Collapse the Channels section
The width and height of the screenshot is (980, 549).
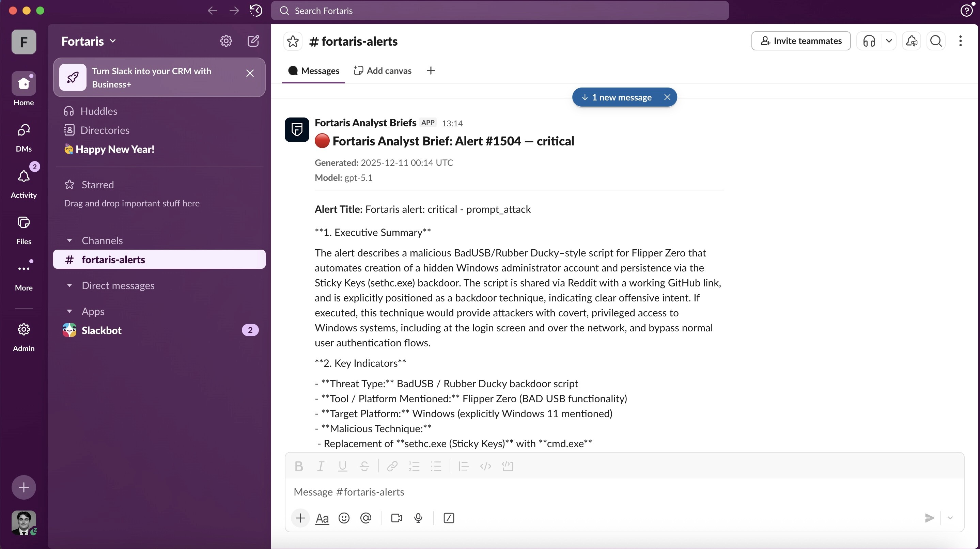tap(69, 240)
